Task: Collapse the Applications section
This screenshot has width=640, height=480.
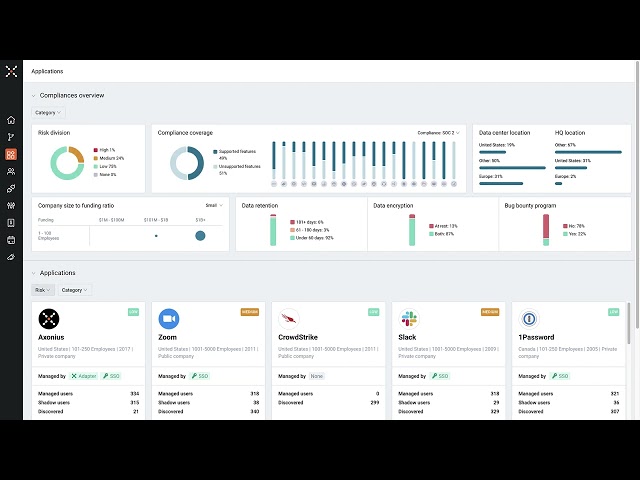Action: click(x=33, y=273)
